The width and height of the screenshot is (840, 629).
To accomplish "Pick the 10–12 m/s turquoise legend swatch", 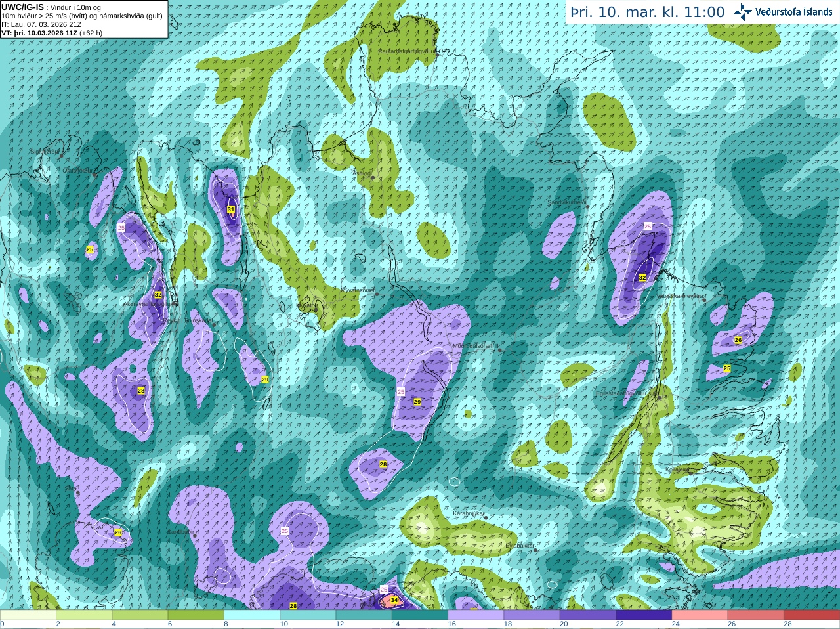I will [308, 615].
